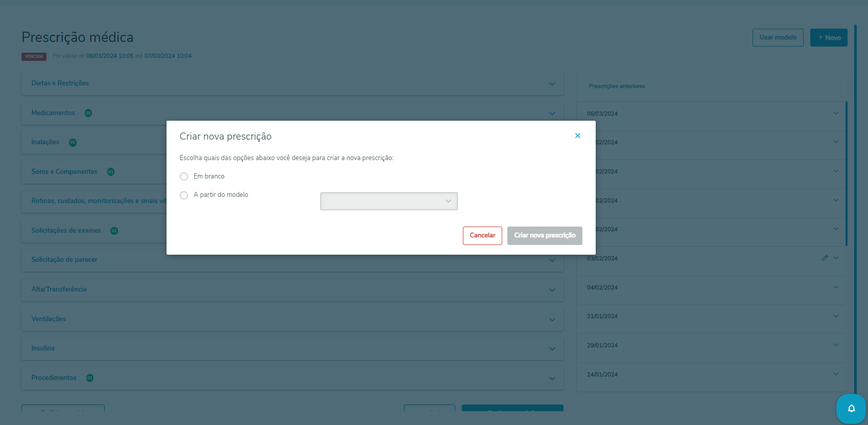This screenshot has width=868, height=425.
Task: Close the Criar nova prescrição dialog
Action: (x=577, y=136)
